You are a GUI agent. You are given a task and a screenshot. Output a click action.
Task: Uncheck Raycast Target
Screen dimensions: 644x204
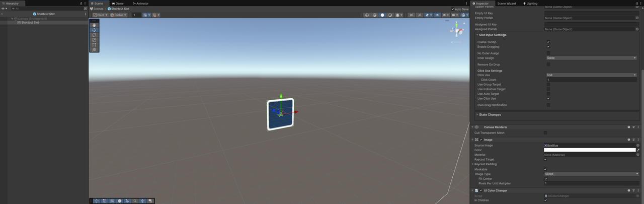tap(545, 160)
